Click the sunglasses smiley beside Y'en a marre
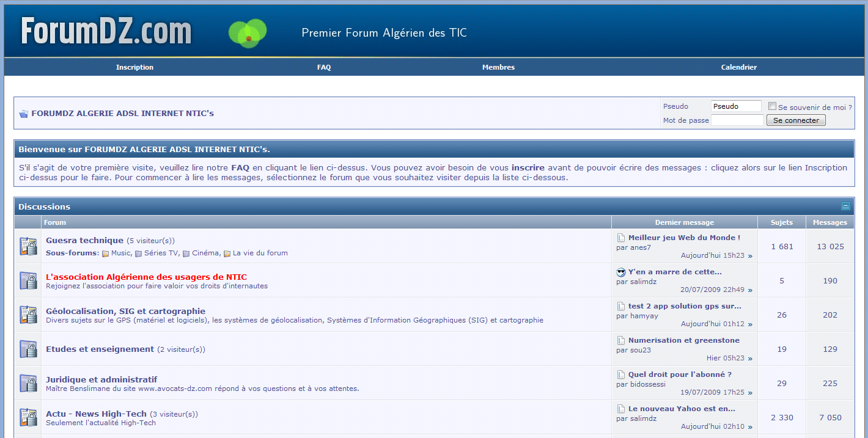 coord(621,272)
